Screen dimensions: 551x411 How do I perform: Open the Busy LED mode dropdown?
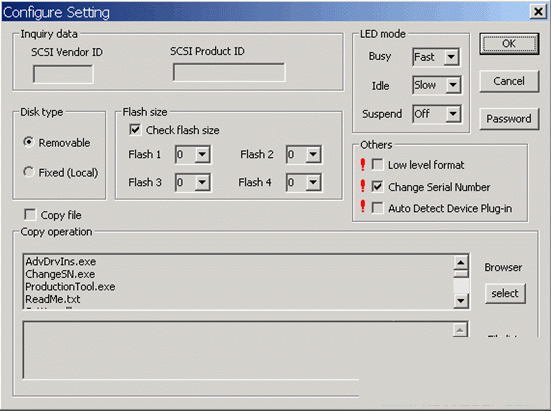click(451, 57)
